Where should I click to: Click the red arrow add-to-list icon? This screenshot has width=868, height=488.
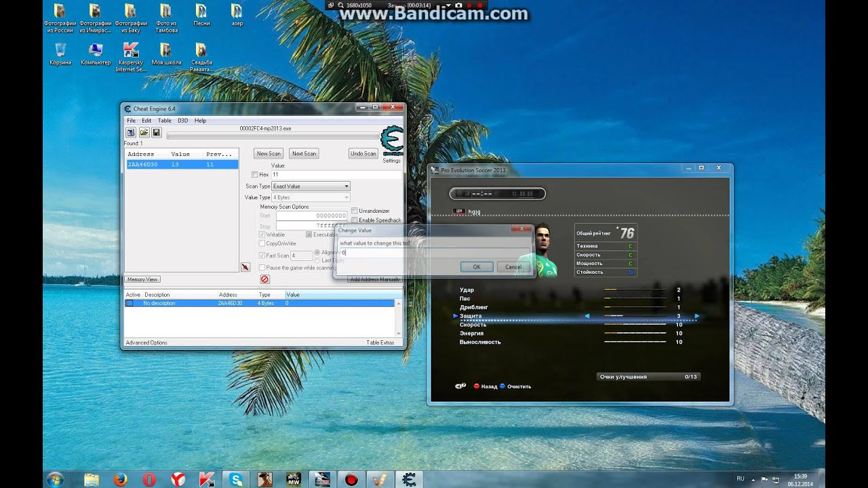tap(245, 267)
